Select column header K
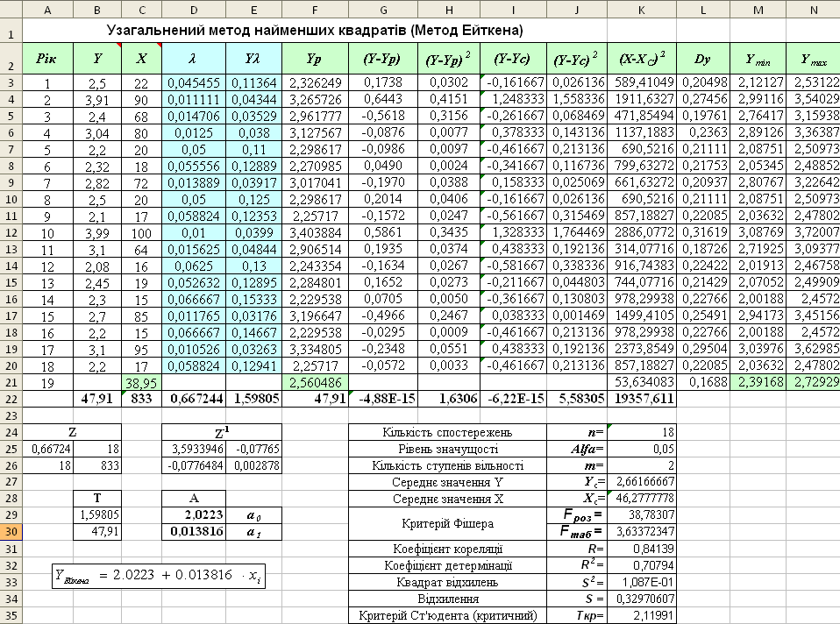 [x=642, y=9]
